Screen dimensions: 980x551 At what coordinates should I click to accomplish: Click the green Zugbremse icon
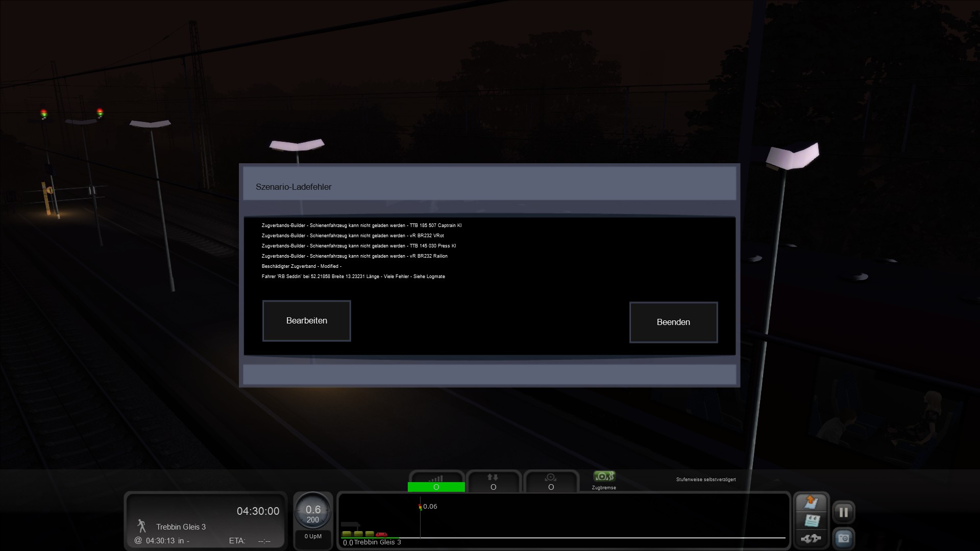pyautogui.click(x=604, y=477)
